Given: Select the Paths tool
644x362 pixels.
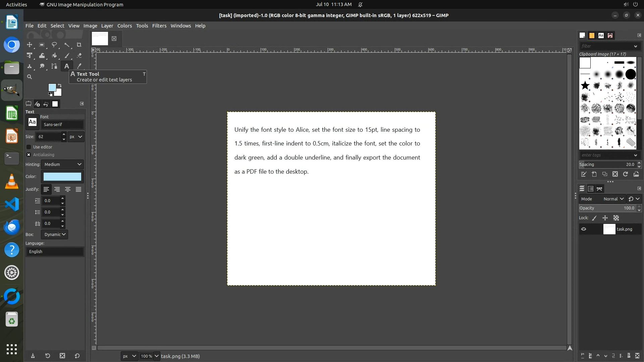Looking at the screenshot, I should pyautogui.click(x=54, y=66).
